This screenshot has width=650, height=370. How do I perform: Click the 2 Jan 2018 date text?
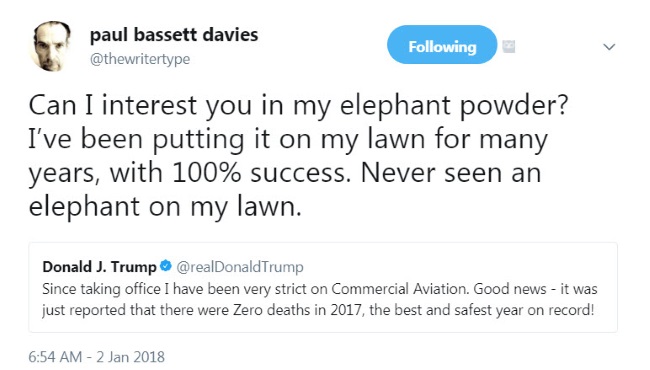pos(131,357)
